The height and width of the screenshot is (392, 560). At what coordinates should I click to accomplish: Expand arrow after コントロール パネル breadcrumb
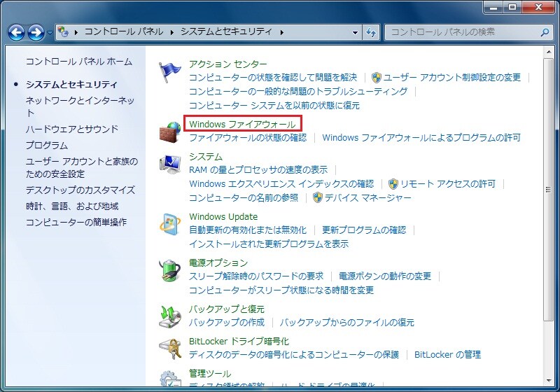[172, 32]
